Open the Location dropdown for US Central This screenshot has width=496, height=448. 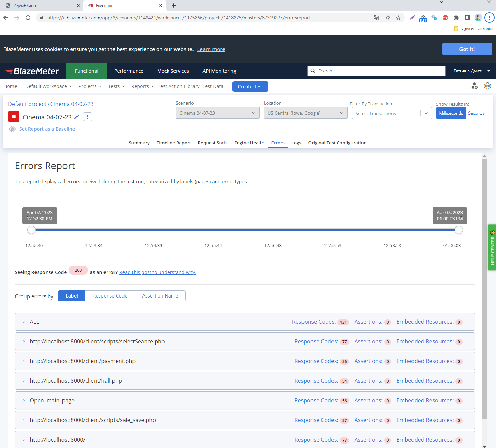coord(305,113)
